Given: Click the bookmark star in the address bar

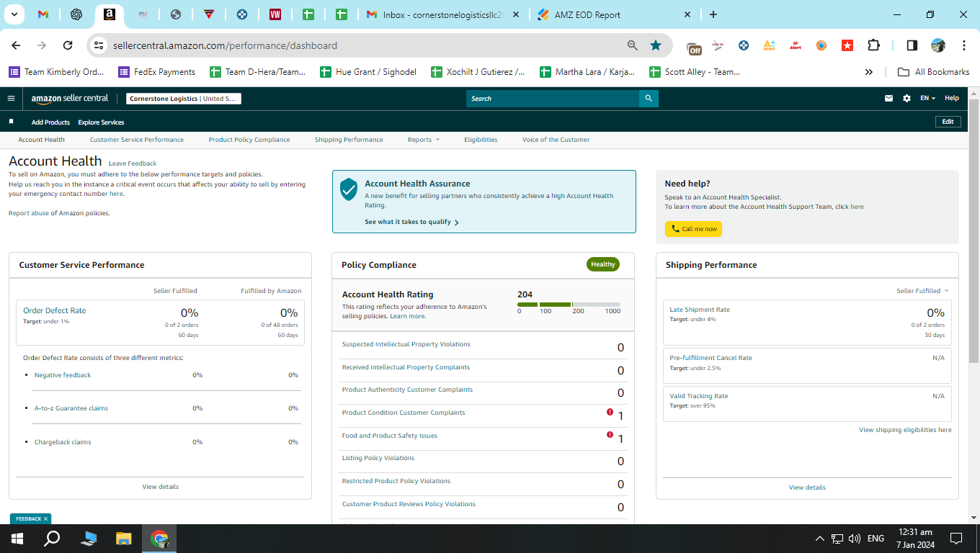Looking at the screenshot, I should [656, 45].
